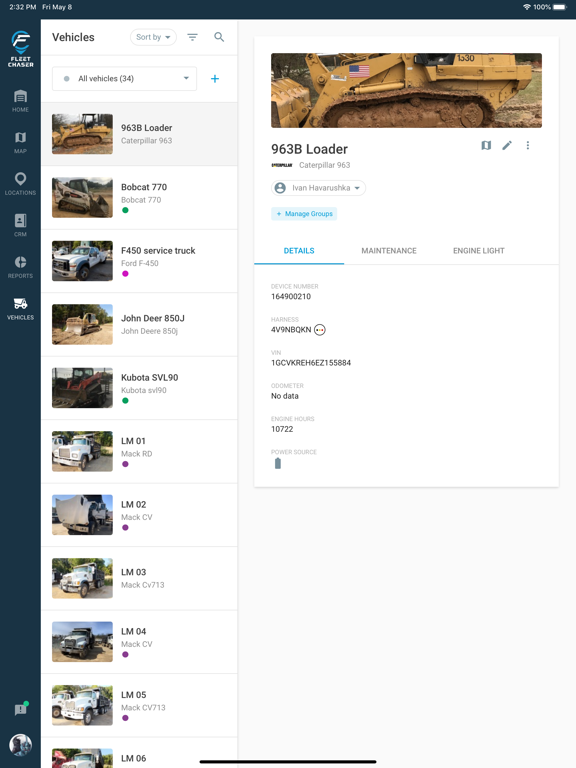Select LM 02 in vehicle list
The height and width of the screenshot is (768, 576).
(x=140, y=515)
